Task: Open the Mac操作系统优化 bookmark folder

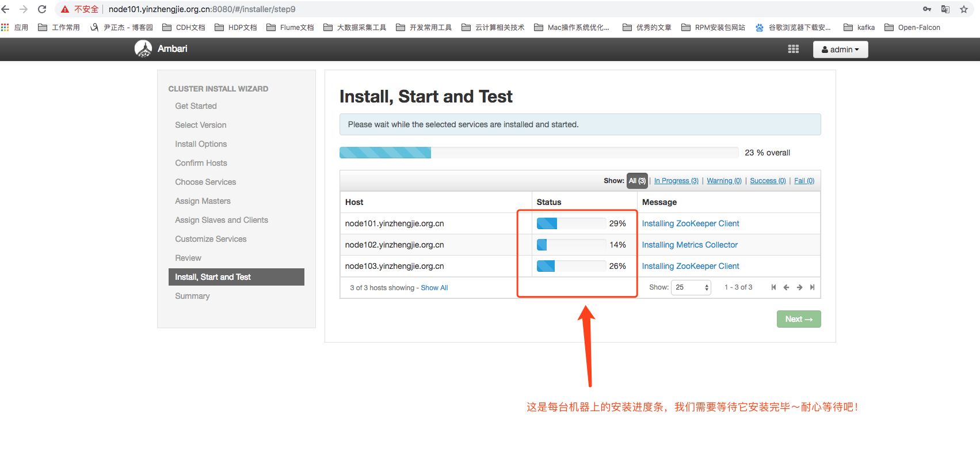Action: click(x=571, y=27)
